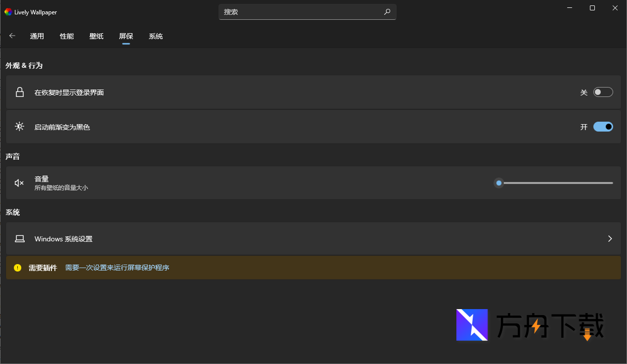Click the Lively Wallpaper logo in title bar
This screenshot has height=364, width=627.
click(x=8, y=12)
